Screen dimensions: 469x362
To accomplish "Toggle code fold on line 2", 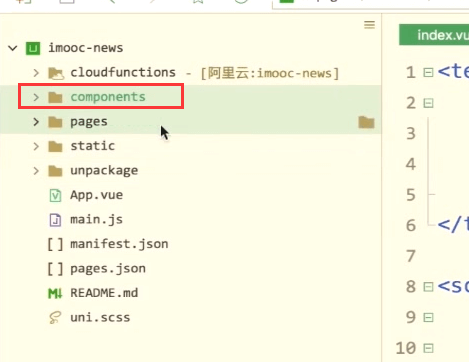I will coord(428,103).
